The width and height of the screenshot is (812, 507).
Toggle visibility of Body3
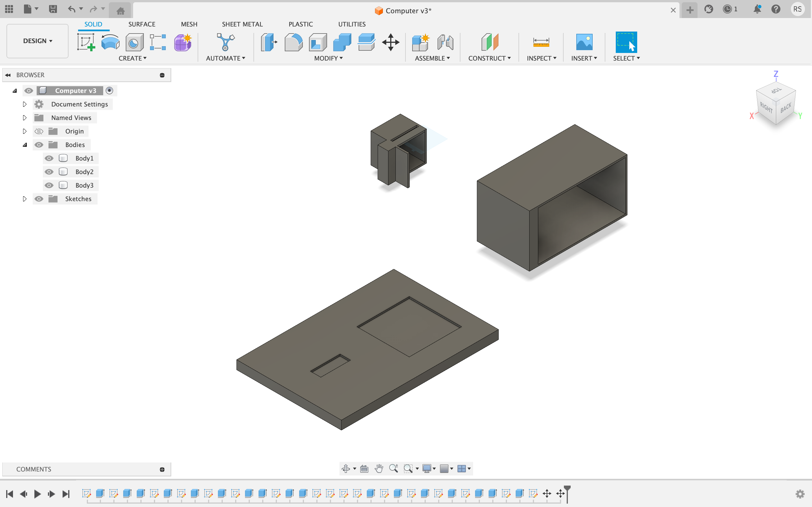(x=49, y=185)
